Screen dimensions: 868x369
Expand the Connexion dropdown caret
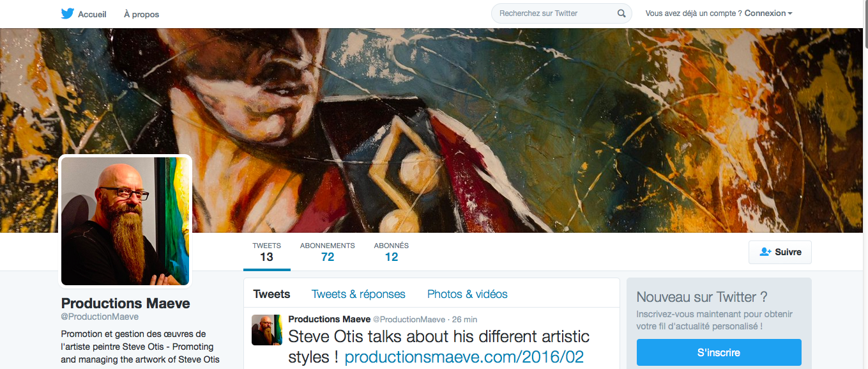point(790,13)
